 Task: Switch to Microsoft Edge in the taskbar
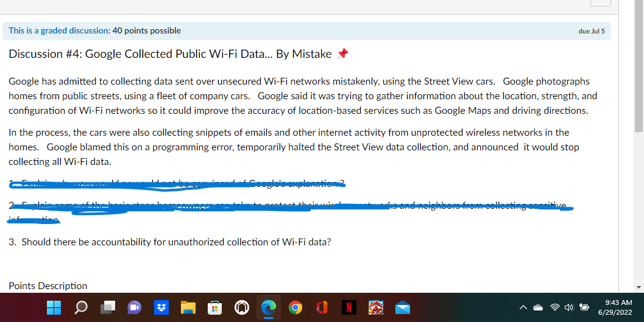[269, 307]
